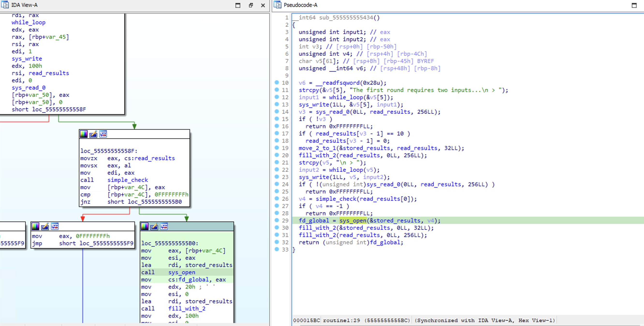
Task: Click 'char v5[61]' declaration on line 7
Action: [x=319, y=61]
